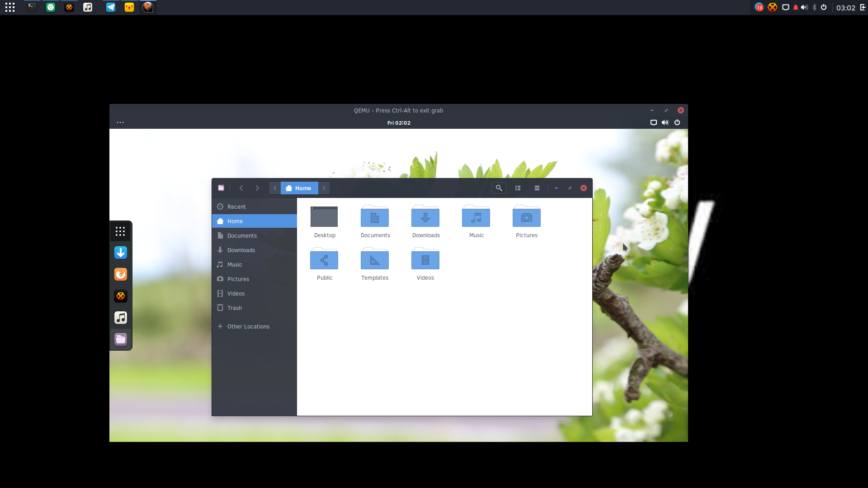The width and height of the screenshot is (868, 488).
Task: Open the Desktop folder
Action: pos(324,217)
